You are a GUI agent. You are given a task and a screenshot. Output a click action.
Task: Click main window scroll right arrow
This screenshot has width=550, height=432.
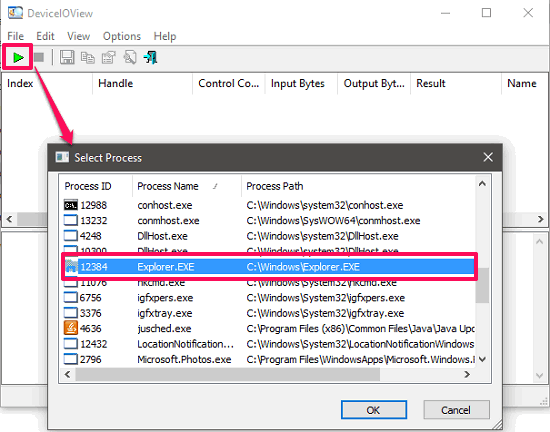click(x=541, y=220)
